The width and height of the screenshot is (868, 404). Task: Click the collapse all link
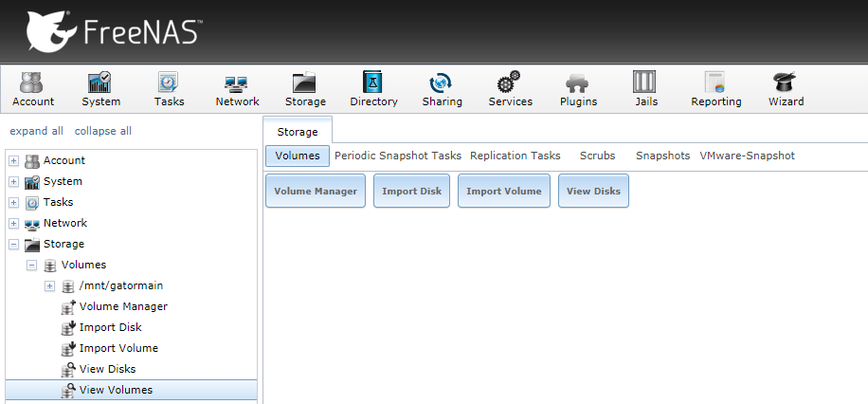click(103, 131)
